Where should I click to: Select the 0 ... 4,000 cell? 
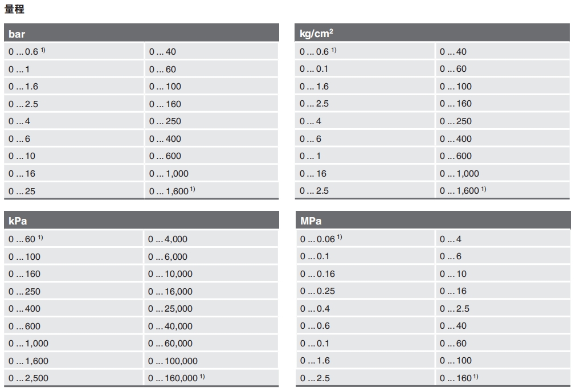(x=168, y=239)
